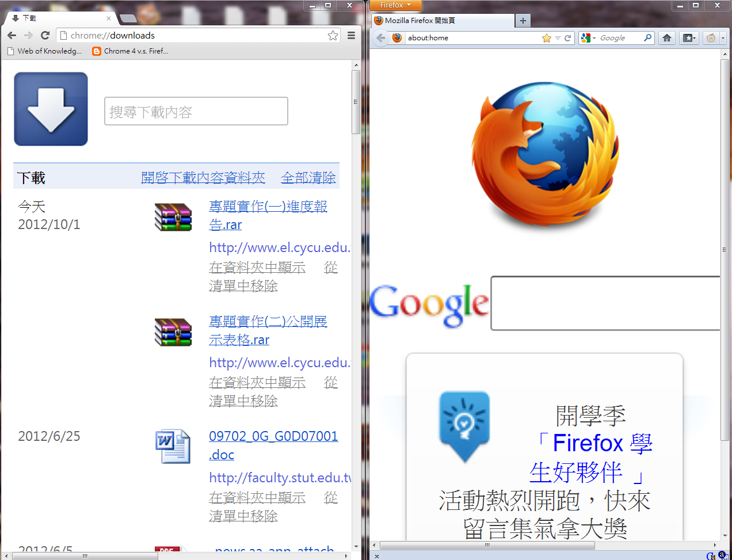Open Chrome 4 v.s. Firefox bookmark

(130, 51)
